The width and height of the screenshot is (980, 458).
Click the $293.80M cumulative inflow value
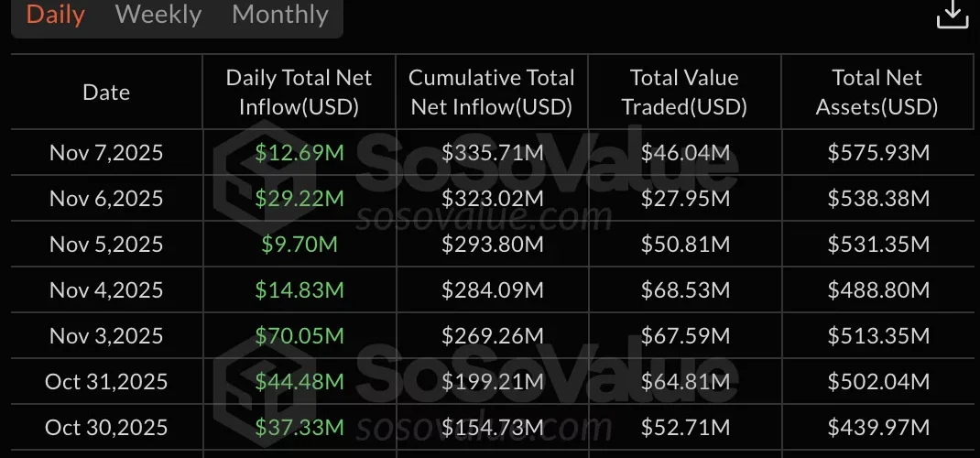493,244
